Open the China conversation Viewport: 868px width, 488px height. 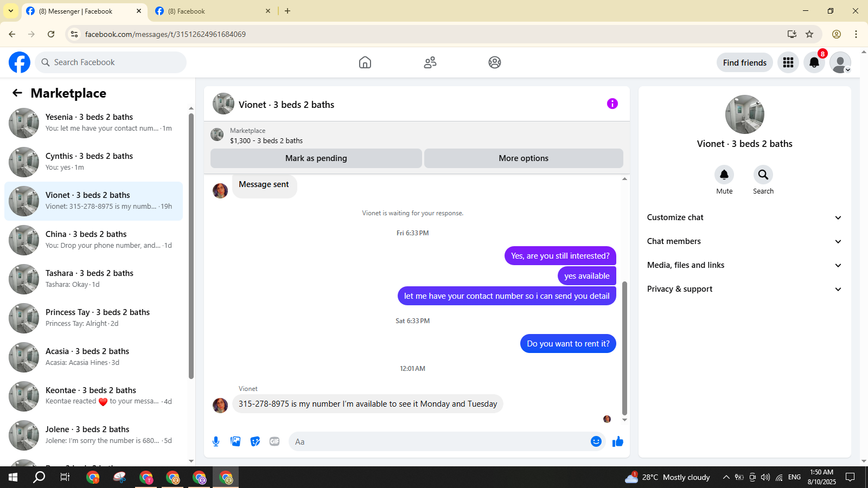pos(93,240)
